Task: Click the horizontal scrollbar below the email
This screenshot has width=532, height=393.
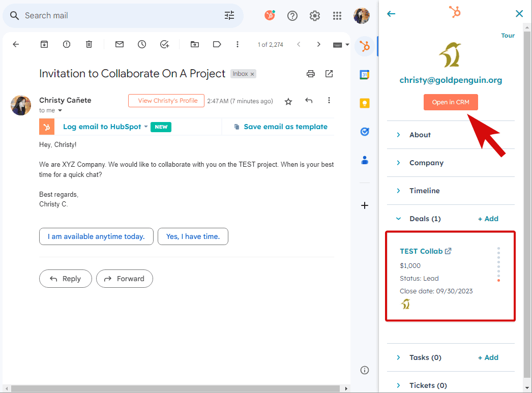Action: point(173,388)
